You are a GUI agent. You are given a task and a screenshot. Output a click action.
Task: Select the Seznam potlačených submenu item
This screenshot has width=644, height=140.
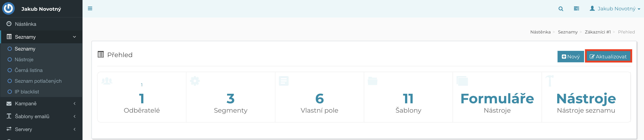[38, 81]
